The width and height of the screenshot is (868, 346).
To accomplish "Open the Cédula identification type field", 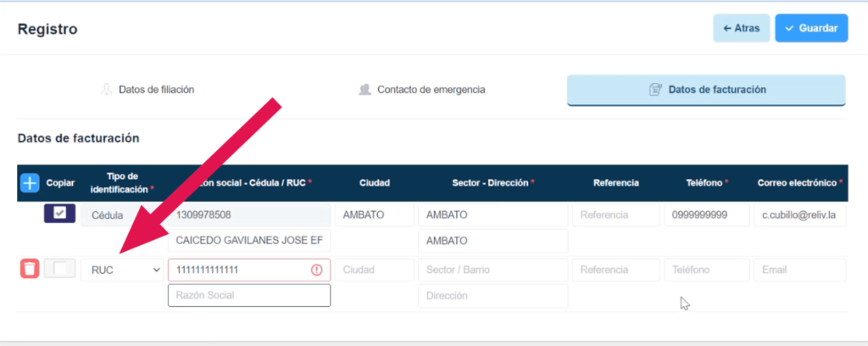I will (125, 215).
